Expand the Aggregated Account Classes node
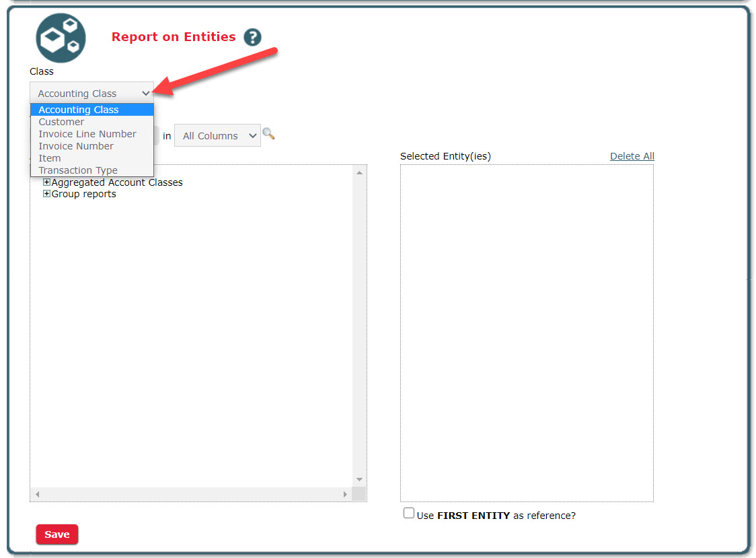Viewport: 756px width, 558px height. 46,182
